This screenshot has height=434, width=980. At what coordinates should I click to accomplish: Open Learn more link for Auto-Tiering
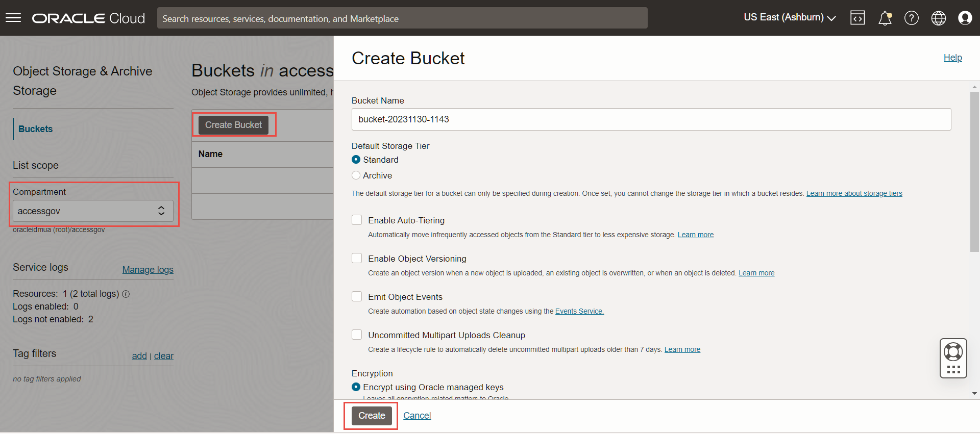[695, 235]
